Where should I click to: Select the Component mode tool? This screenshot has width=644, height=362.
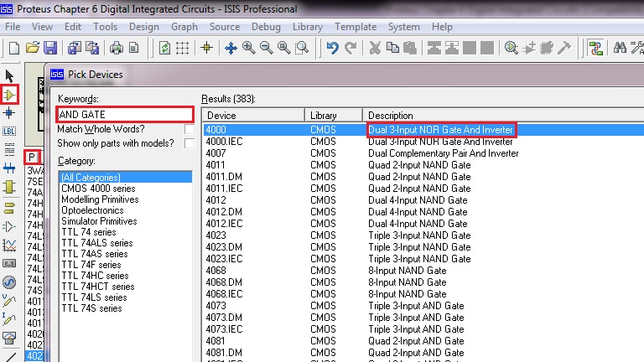[10, 95]
